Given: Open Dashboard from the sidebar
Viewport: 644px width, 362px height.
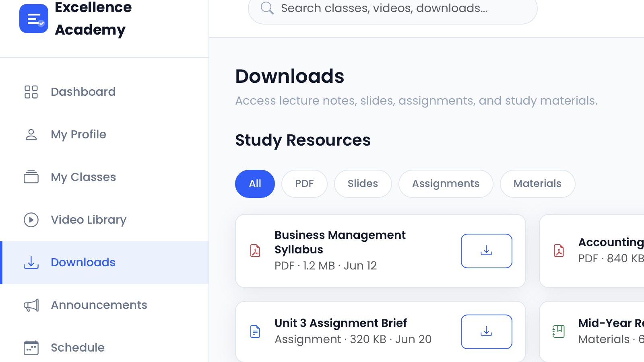Looking at the screenshot, I should click(104, 92).
